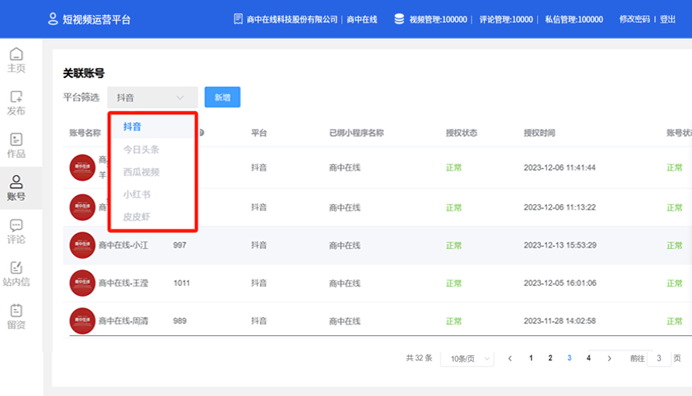Click the blue 新增 button
The height and width of the screenshot is (396, 692).
click(x=222, y=97)
